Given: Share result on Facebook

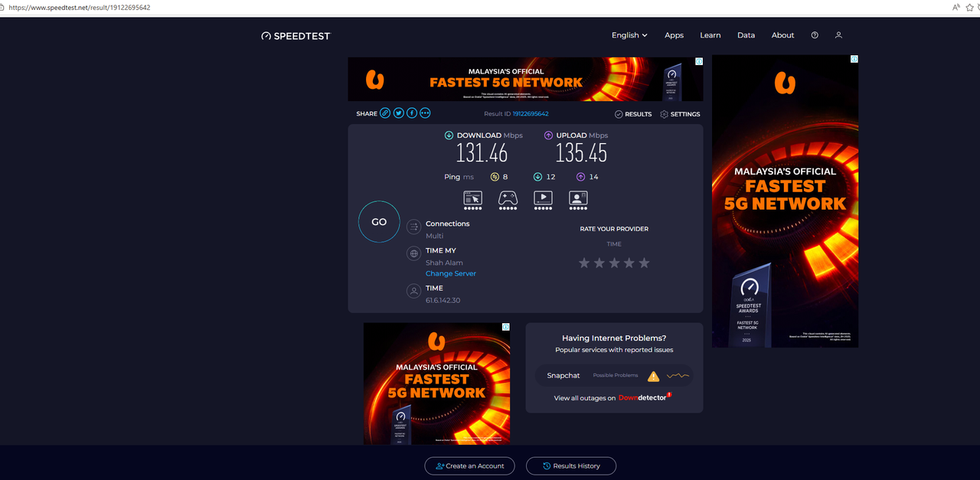Looking at the screenshot, I should click(x=411, y=113).
